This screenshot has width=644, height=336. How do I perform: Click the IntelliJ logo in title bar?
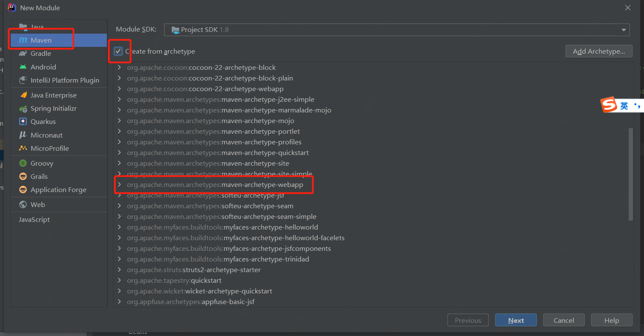11,7
